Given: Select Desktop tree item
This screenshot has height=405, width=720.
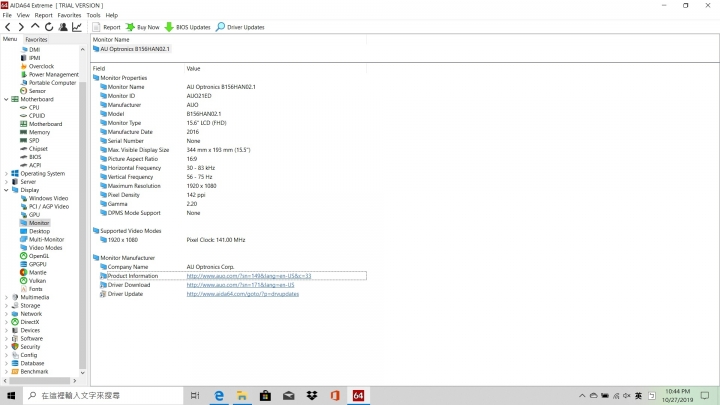Looking at the screenshot, I should click(x=39, y=231).
